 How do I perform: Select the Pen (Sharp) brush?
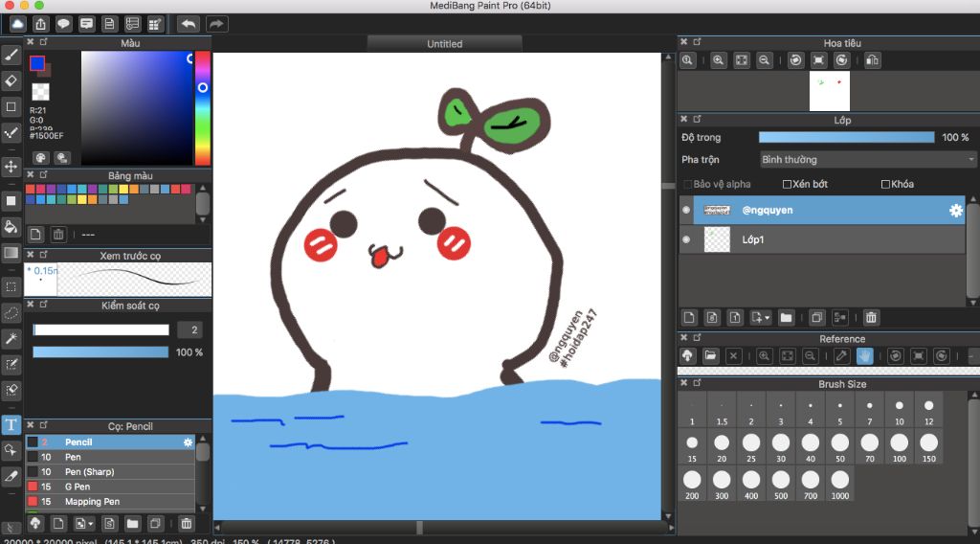(110, 472)
